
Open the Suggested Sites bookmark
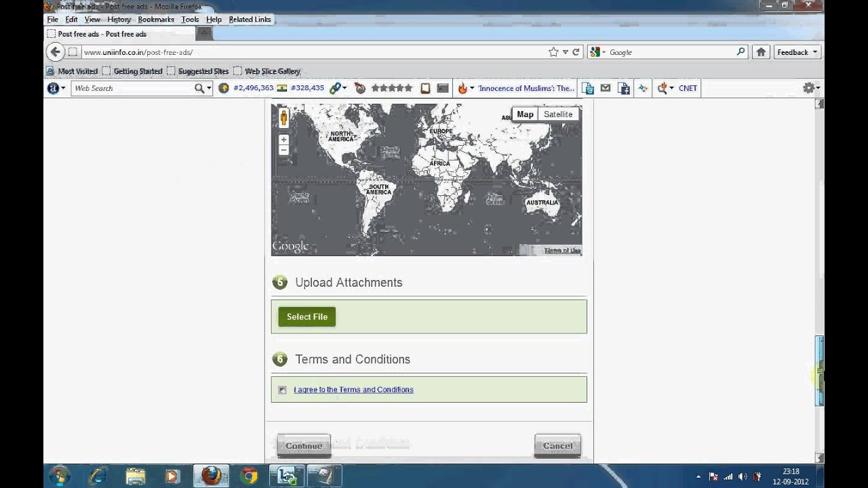(197, 71)
